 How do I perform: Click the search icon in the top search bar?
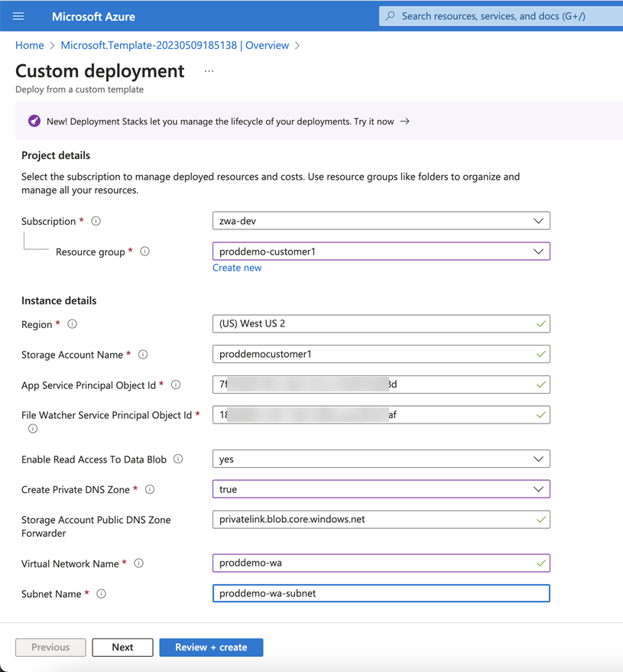(390, 16)
